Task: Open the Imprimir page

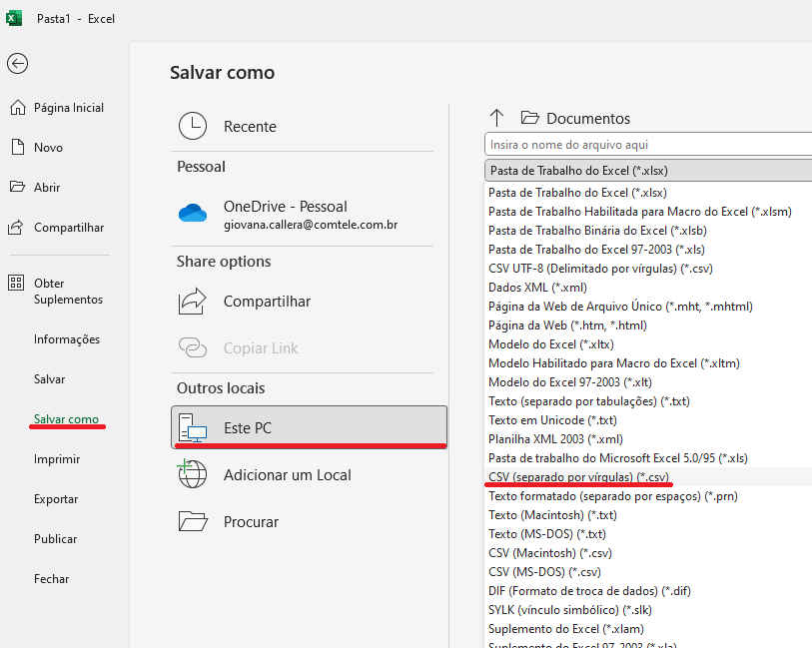Action: 57,459
